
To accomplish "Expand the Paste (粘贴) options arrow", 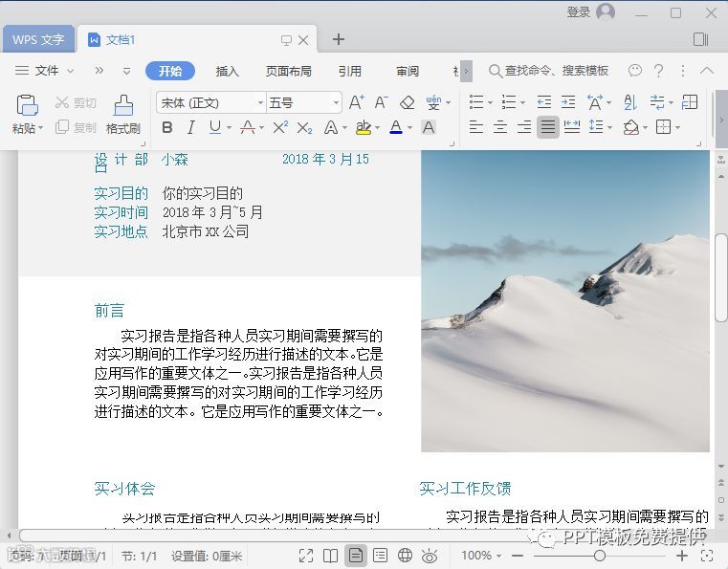I will [x=41, y=128].
